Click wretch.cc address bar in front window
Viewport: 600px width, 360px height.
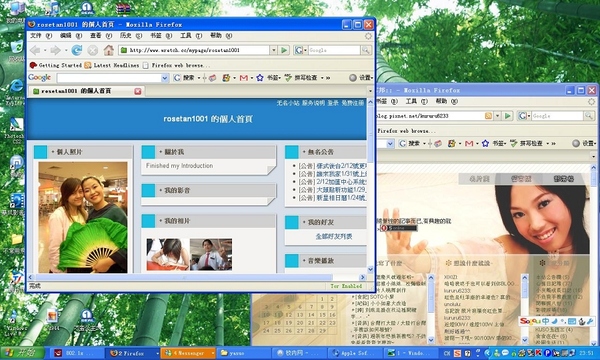click(194, 50)
